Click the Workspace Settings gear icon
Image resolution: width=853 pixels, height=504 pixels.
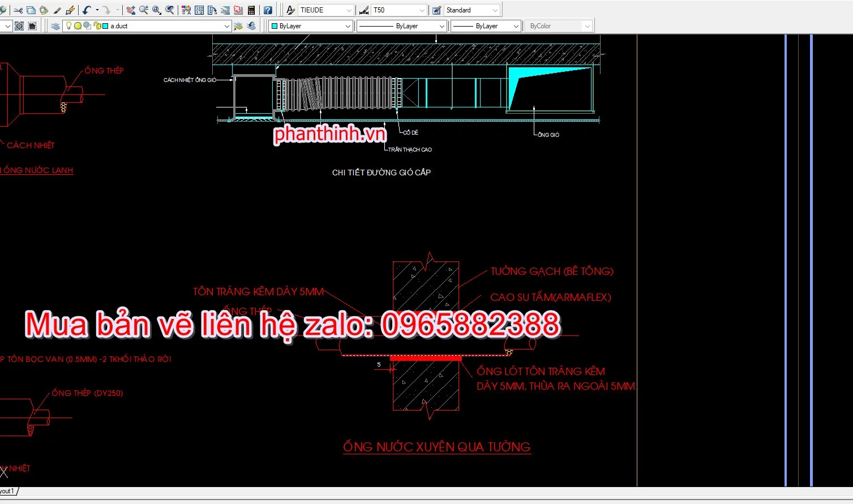19,26
